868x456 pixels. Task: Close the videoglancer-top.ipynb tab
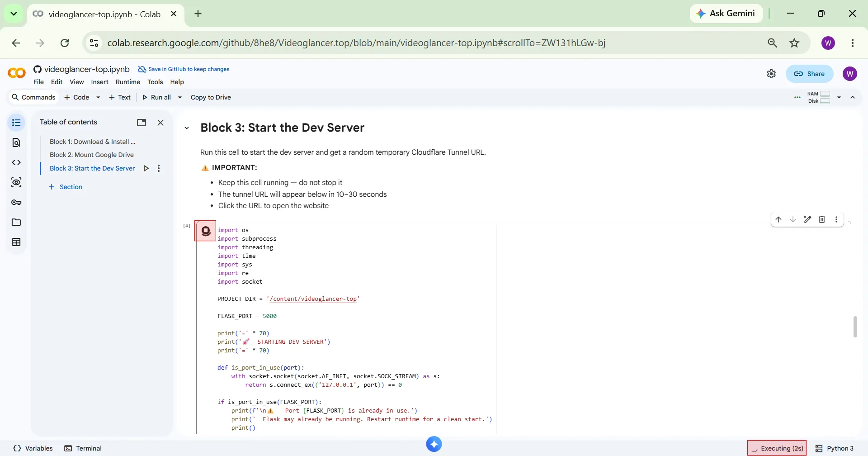(174, 14)
